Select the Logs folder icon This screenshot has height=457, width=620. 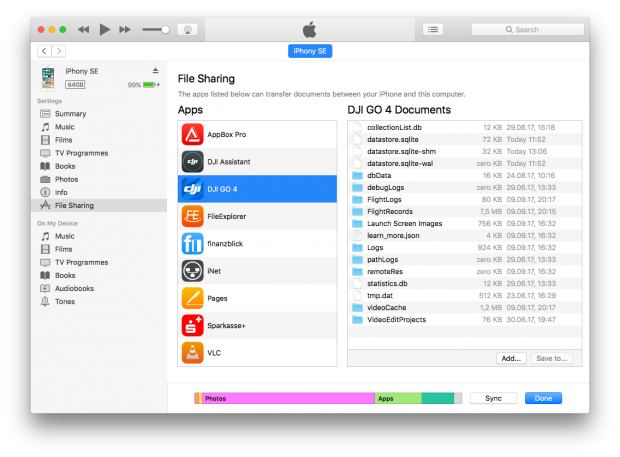(357, 247)
